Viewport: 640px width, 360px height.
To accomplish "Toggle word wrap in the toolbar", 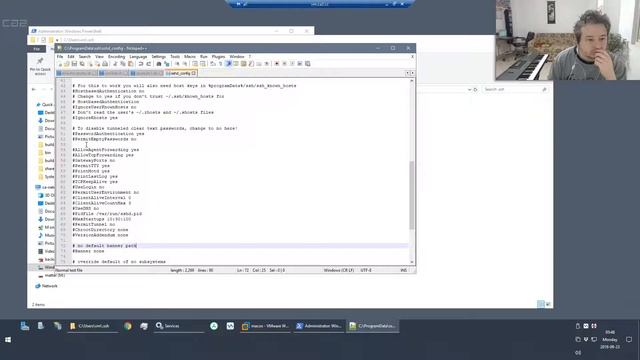I will (212, 64).
